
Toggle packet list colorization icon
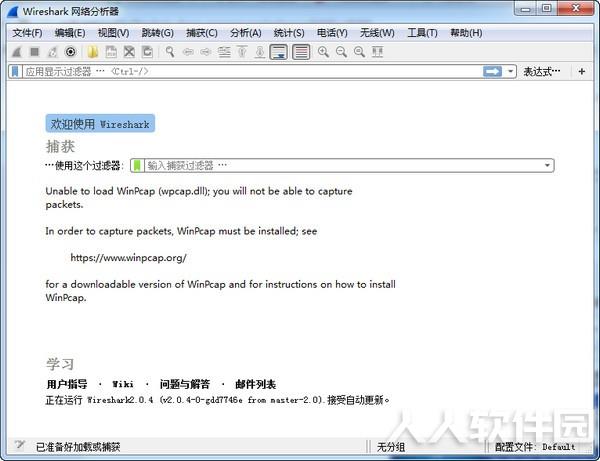(301, 52)
